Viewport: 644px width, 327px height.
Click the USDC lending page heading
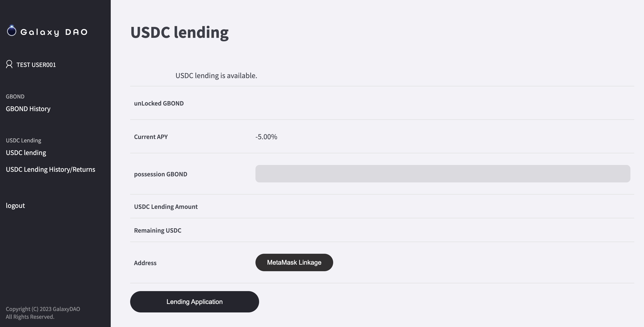tap(179, 32)
